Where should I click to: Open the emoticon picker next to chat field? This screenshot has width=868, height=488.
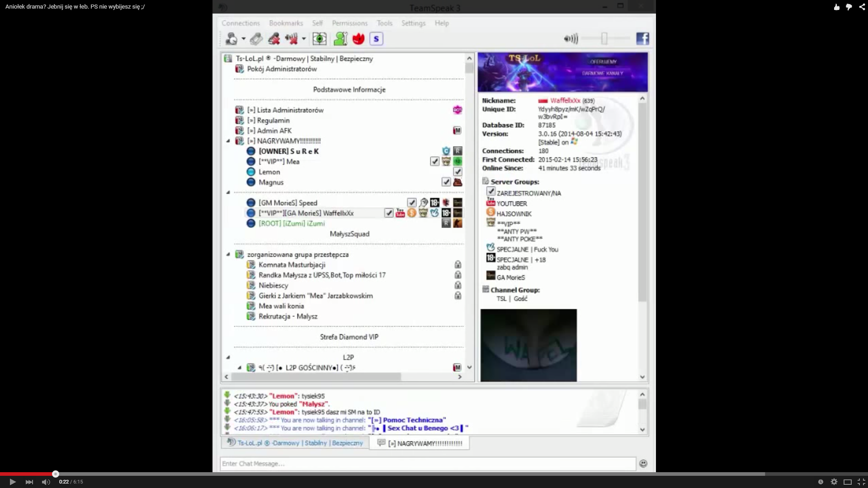643,464
